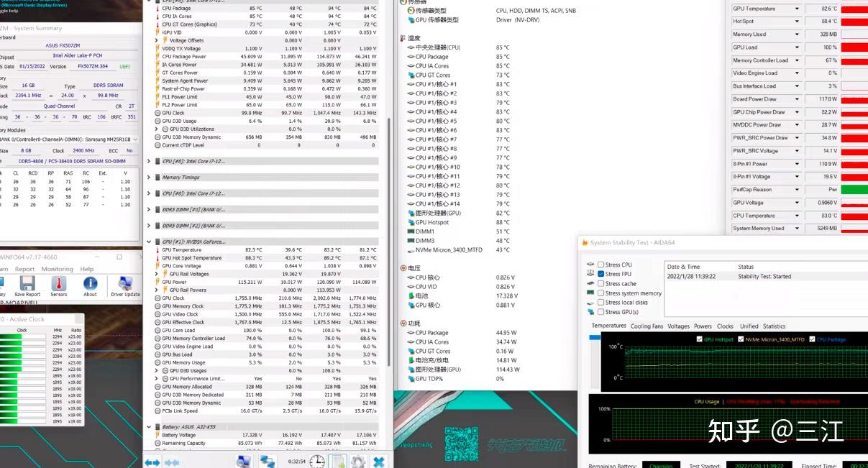The height and width of the screenshot is (468, 868).
Task: Click the About info icon in HWiNFO64
Action: pyautogui.click(x=90, y=284)
